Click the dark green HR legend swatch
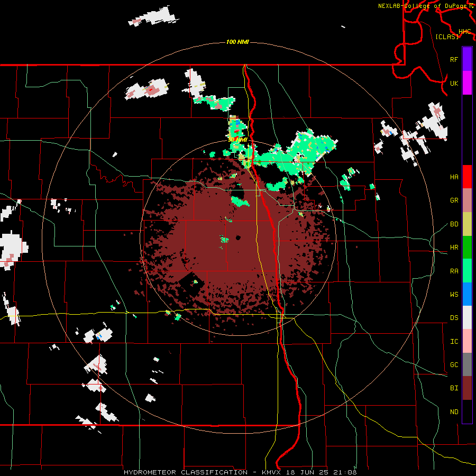This screenshot has height=476, width=476. pos(467,248)
